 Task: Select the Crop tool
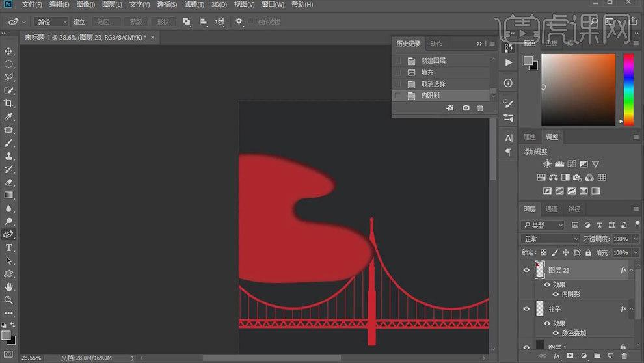point(8,103)
